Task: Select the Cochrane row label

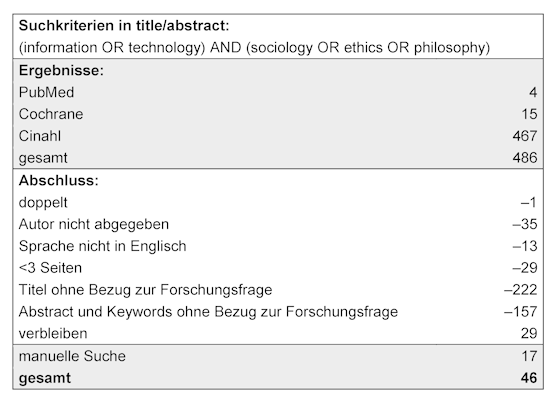Action: click(51, 114)
